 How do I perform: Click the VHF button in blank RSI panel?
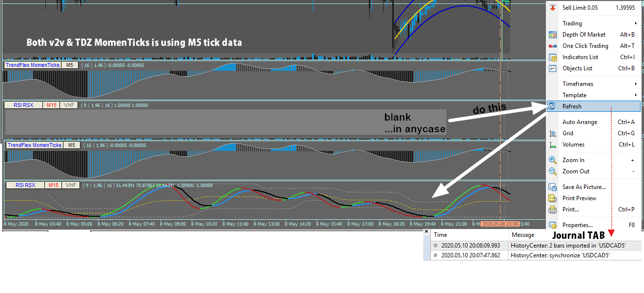tap(69, 105)
